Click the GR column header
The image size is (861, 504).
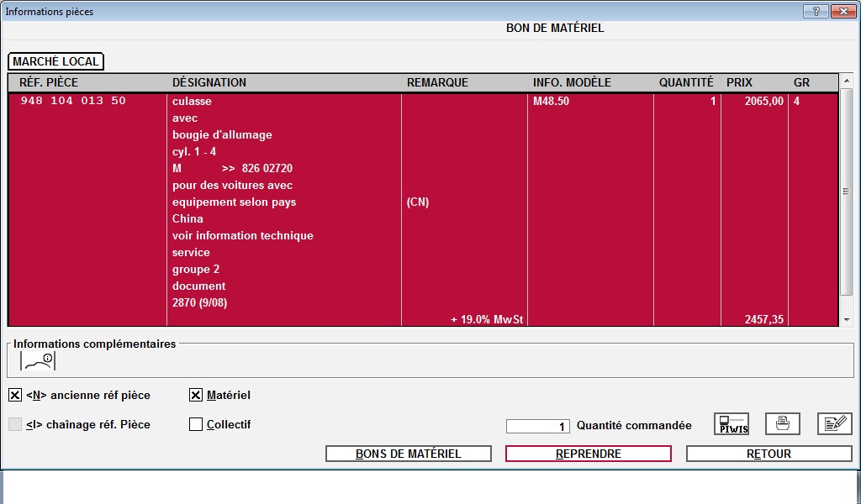(801, 82)
